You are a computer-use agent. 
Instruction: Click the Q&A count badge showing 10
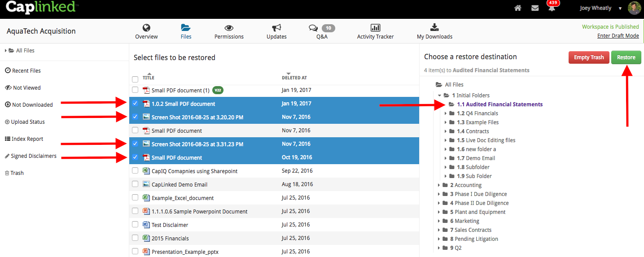click(x=329, y=28)
